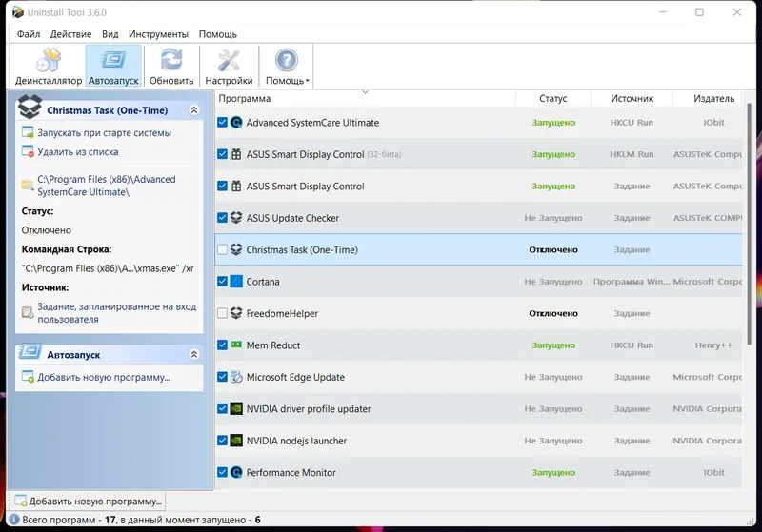Select ASUS Smart Display Control task row
Viewport: 762px width, 532px height.
(x=479, y=186)
